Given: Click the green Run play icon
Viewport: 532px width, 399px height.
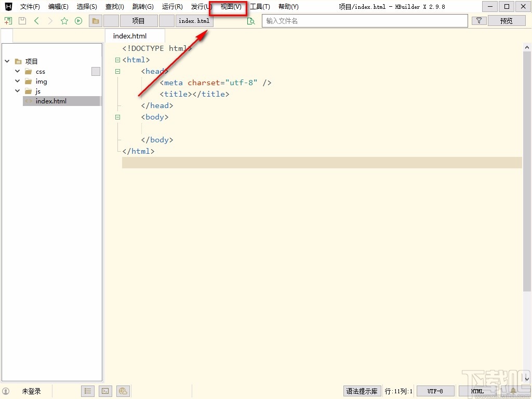Looking at the screenshot, I should tap(78, 21).
